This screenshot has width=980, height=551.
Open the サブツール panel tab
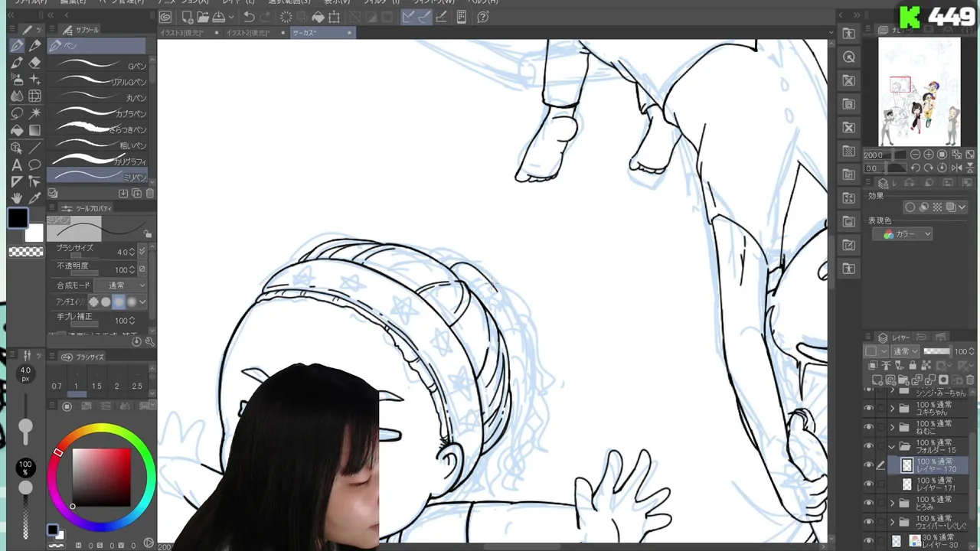(x=81, y=30)
